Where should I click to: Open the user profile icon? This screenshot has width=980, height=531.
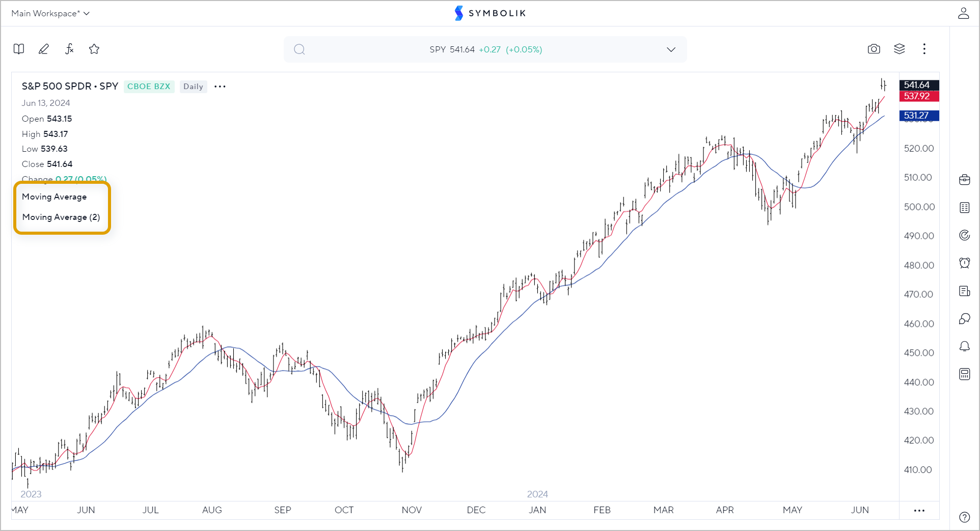click(963, 13)
